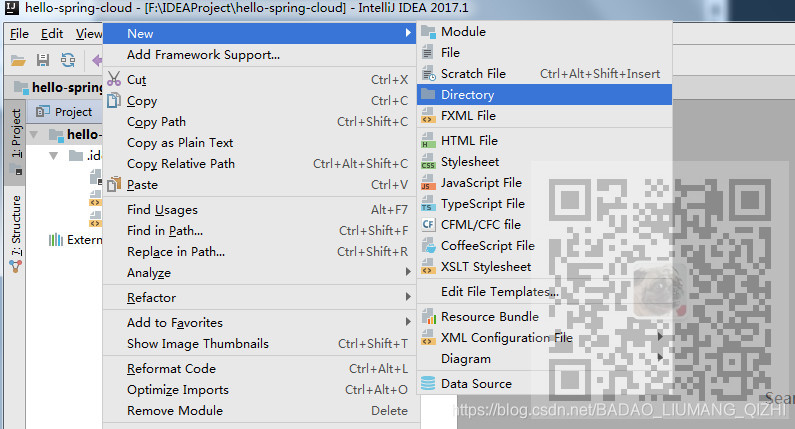Viewport: 795px width, 429px height.
Task: Expand the Add to Favorites submenu arrow
Action: 408,321
